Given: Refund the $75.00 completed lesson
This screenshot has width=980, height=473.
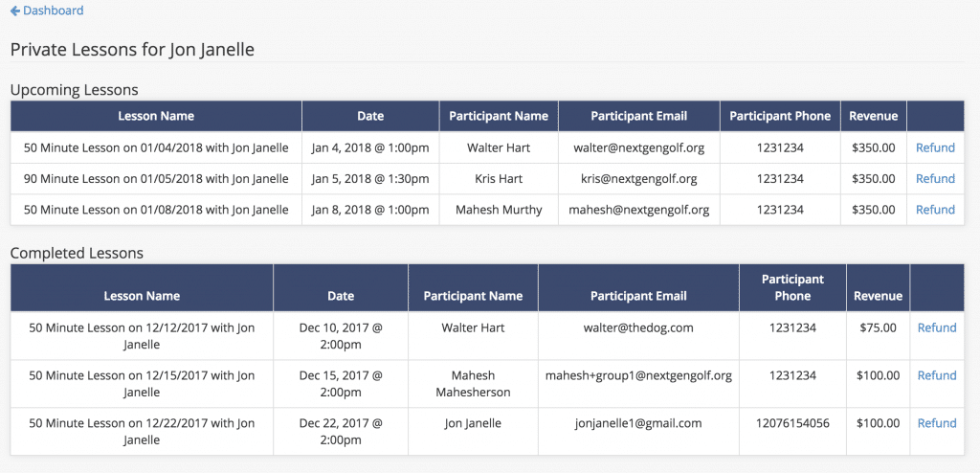Looking at the screenshot, I should pyautogui.click(x=936, y=327).
